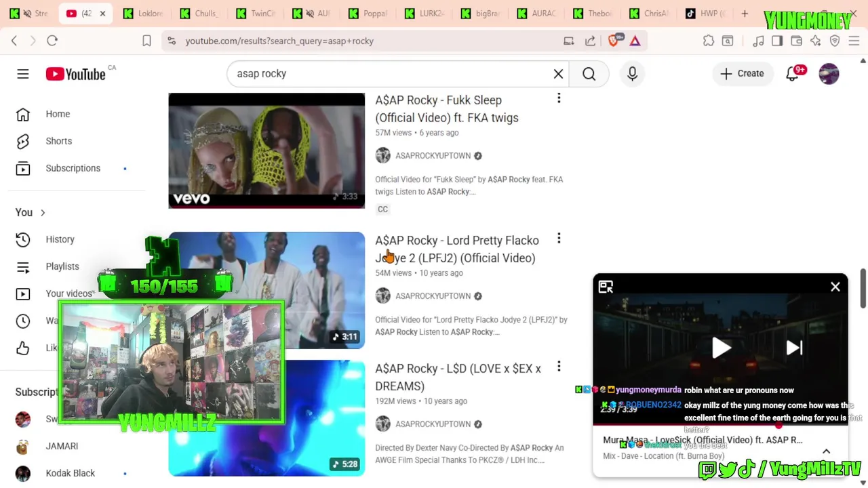The image size is (868, 488).
Task: Open the account avatar menu
Action: click(829, 74)
